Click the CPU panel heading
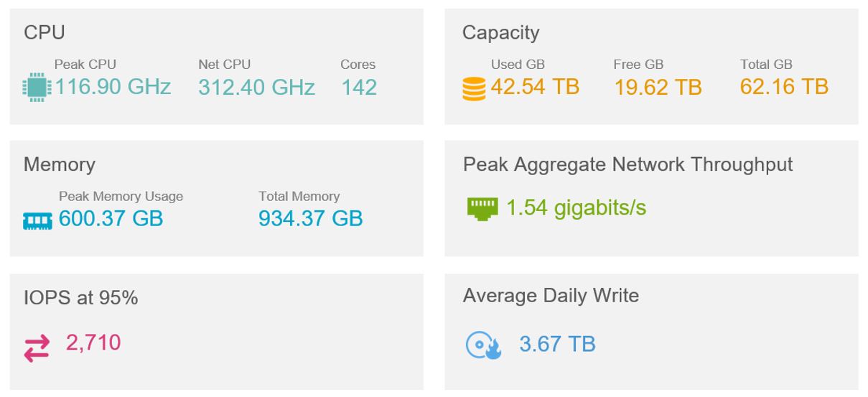 point(45,32)
